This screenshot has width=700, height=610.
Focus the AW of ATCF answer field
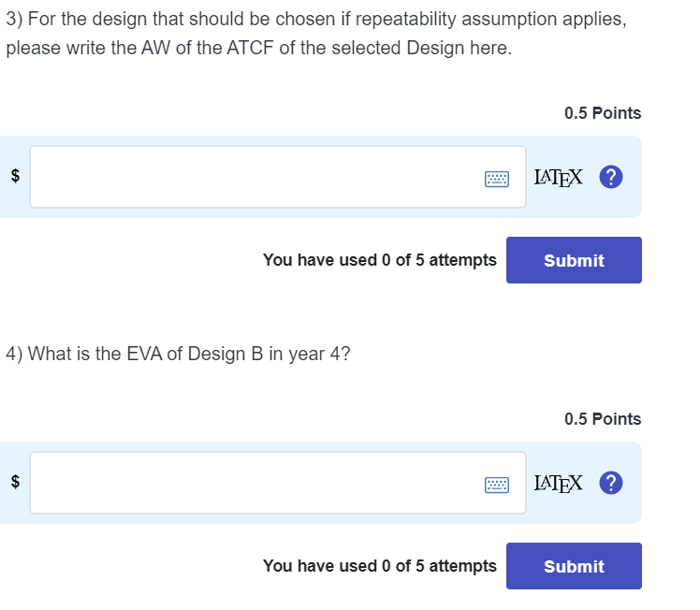255,177
